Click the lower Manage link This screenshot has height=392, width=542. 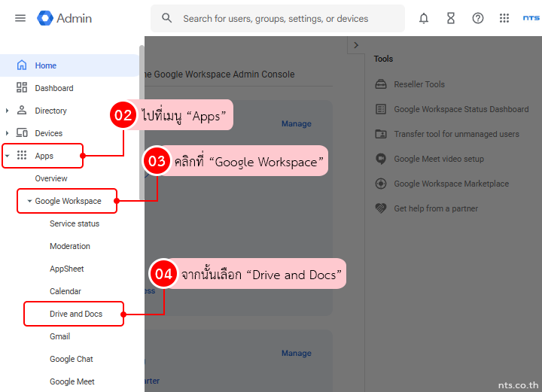(297, 353)
